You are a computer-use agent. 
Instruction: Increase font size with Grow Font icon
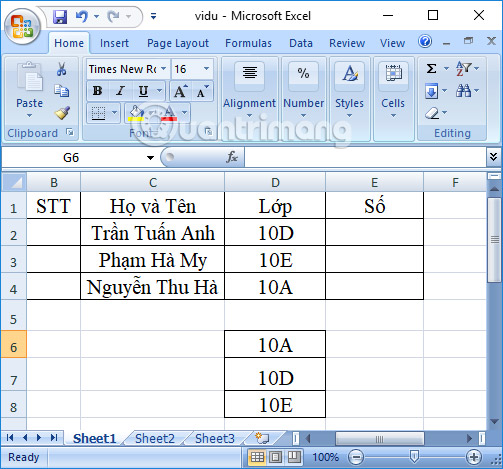pos(180,91)
